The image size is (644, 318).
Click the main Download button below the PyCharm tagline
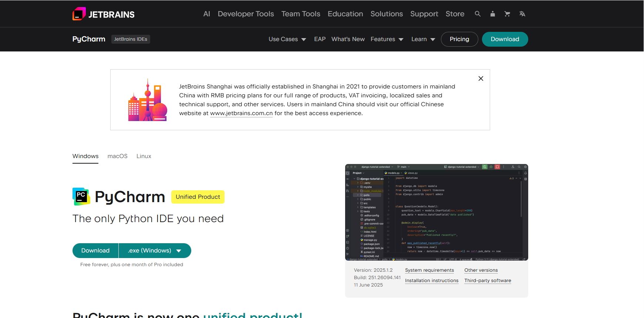pyautogui.click(x=95, y=251)
